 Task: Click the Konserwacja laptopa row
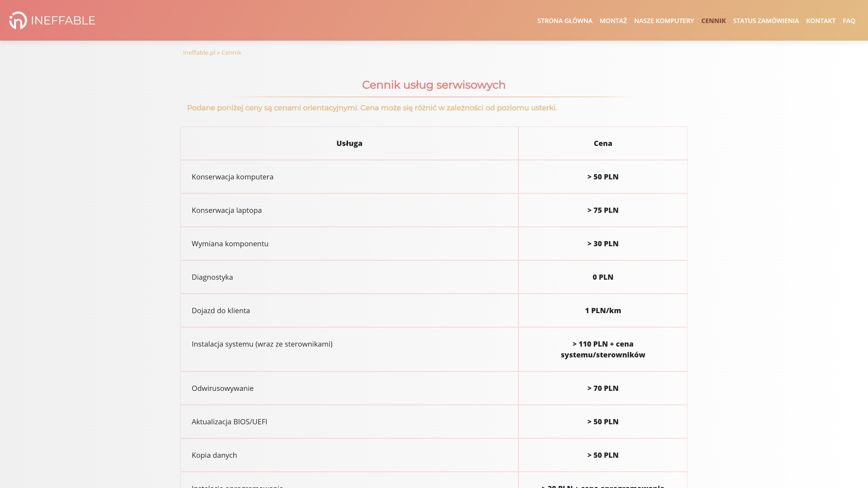tap(227, 210)
